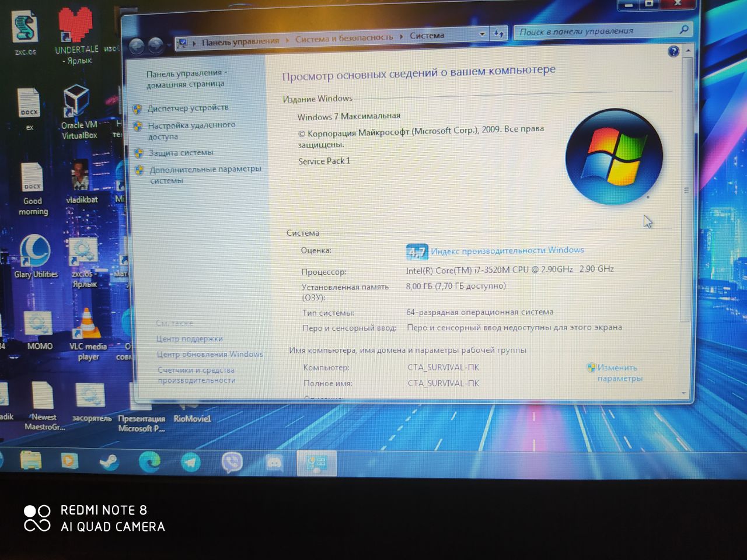The width and height of the screenshot is (747, 560).
Task: Click the refresh button beside address bar
Action: pos(499,33)
